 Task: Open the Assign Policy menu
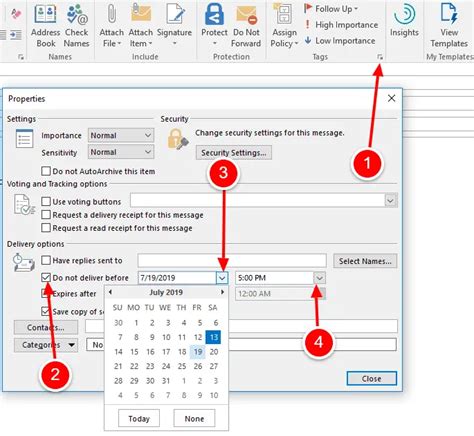pos(284,26)
